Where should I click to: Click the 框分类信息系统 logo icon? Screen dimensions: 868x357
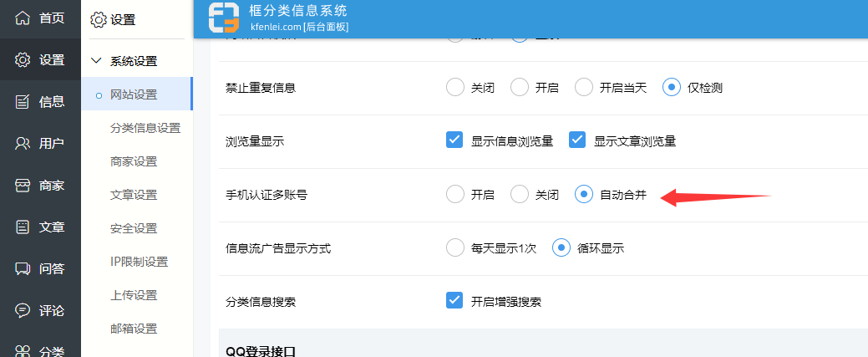tap(224, 18)
